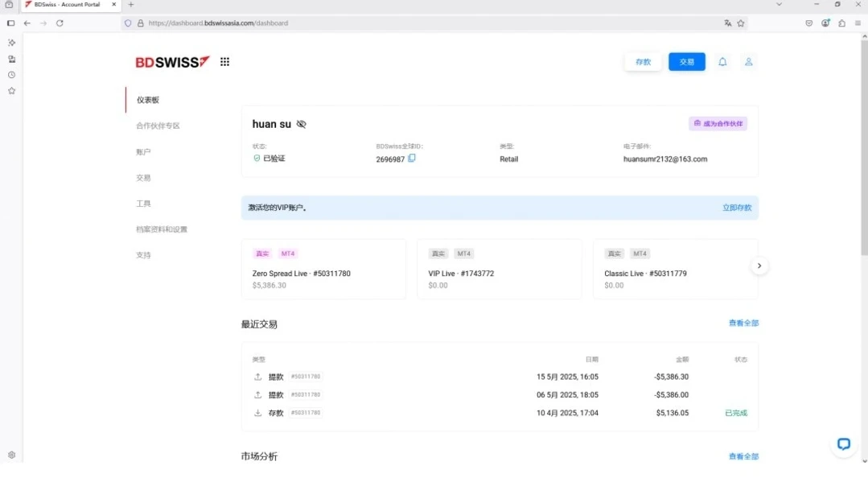The height and width of the screenshot is (478, 868).
Task: Reload the page in the browser
Action: tap(60, 23)
